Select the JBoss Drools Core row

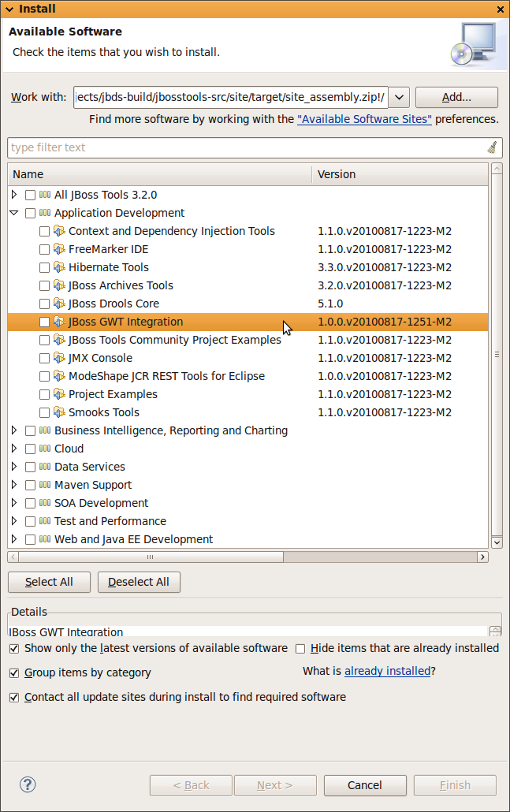(248, 304)
